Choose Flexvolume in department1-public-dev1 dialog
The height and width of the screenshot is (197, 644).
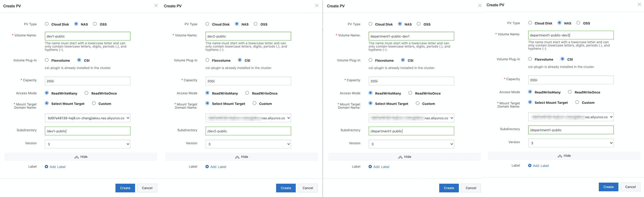click(371, 60)
